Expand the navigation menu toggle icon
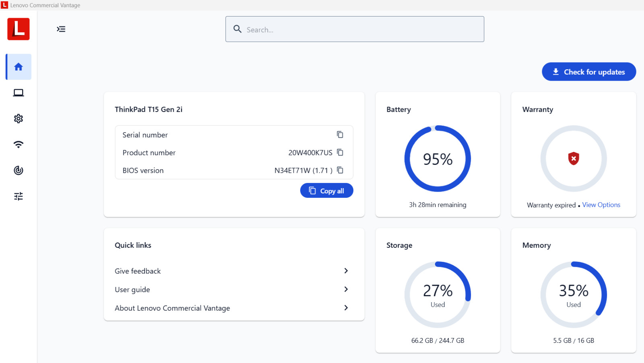Viewport: 644px width, 363px height. 61,29
